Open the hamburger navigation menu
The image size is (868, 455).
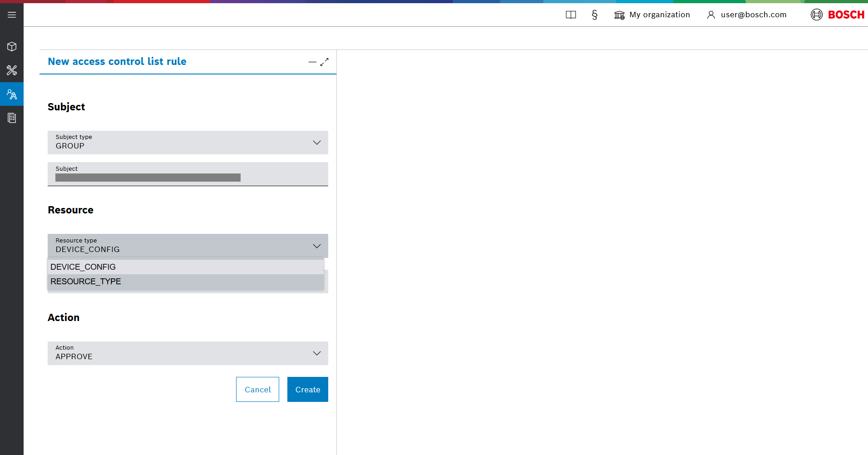12,15
